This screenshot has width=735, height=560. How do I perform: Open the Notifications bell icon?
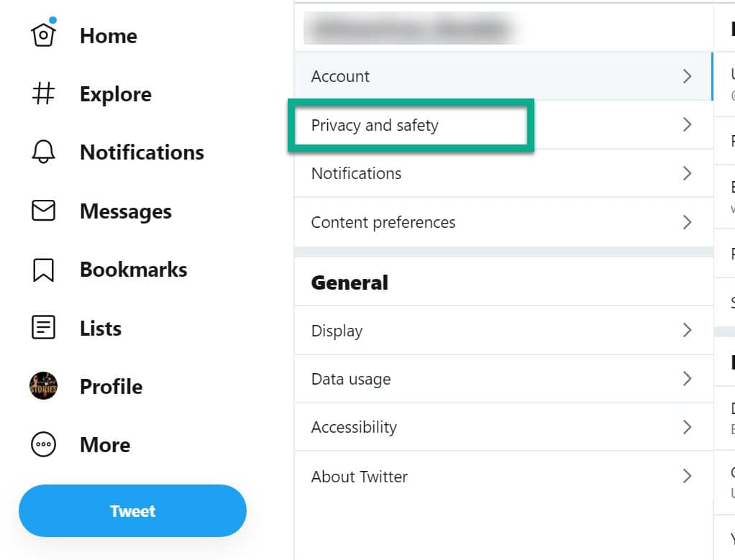[x=43, y=152]
